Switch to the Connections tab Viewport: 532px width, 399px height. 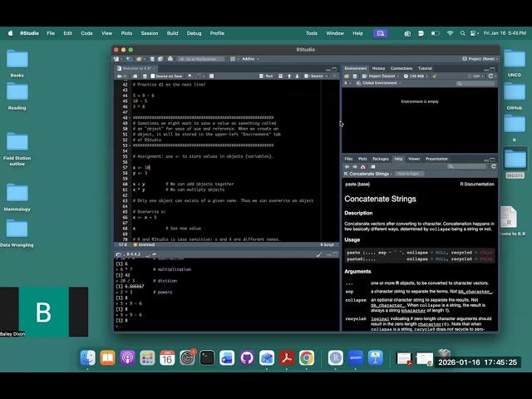click(401, 68)
